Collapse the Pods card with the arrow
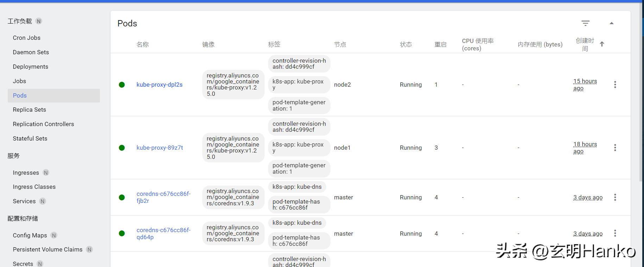This screenshot has width=644, height=267. click(611, 23)
